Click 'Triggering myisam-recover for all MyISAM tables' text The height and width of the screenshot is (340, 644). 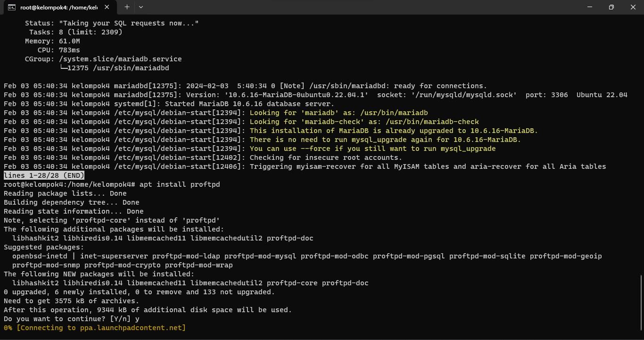pos(428,166)
